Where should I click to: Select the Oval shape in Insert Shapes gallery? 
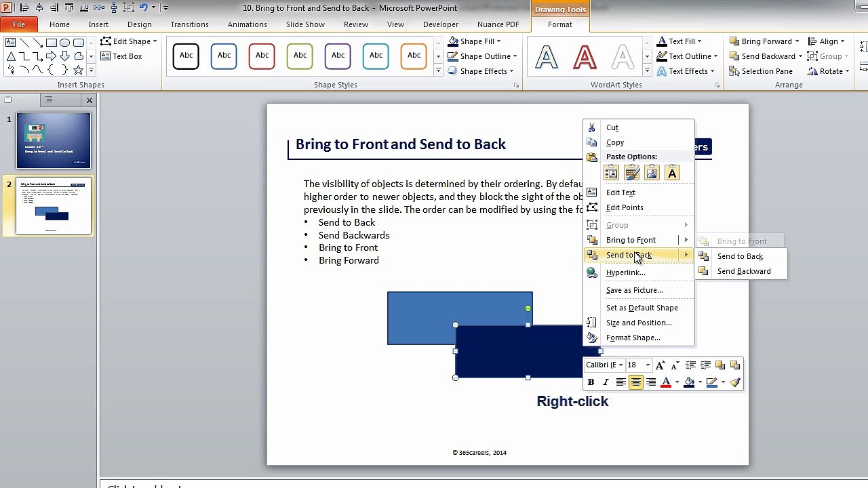pos(65,43)
